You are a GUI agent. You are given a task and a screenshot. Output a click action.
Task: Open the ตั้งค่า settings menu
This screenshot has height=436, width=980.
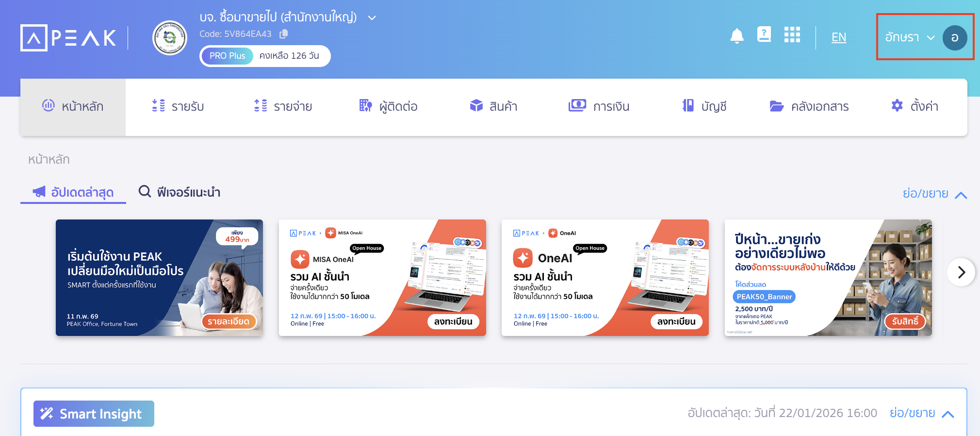tap(915, 106)
